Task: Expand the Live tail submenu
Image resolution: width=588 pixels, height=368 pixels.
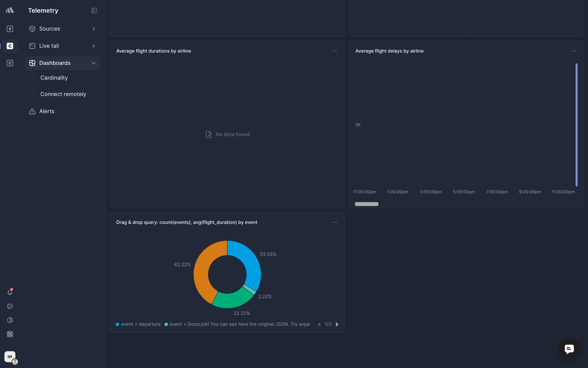Action: pyautogui.click(x=94, y=46)
